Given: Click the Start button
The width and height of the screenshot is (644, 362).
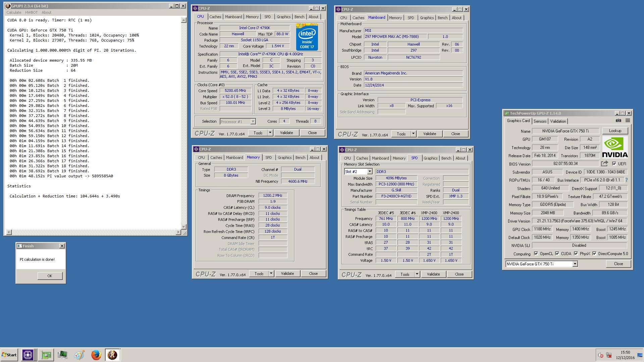Looking at the screenshot, I should 9,355.
